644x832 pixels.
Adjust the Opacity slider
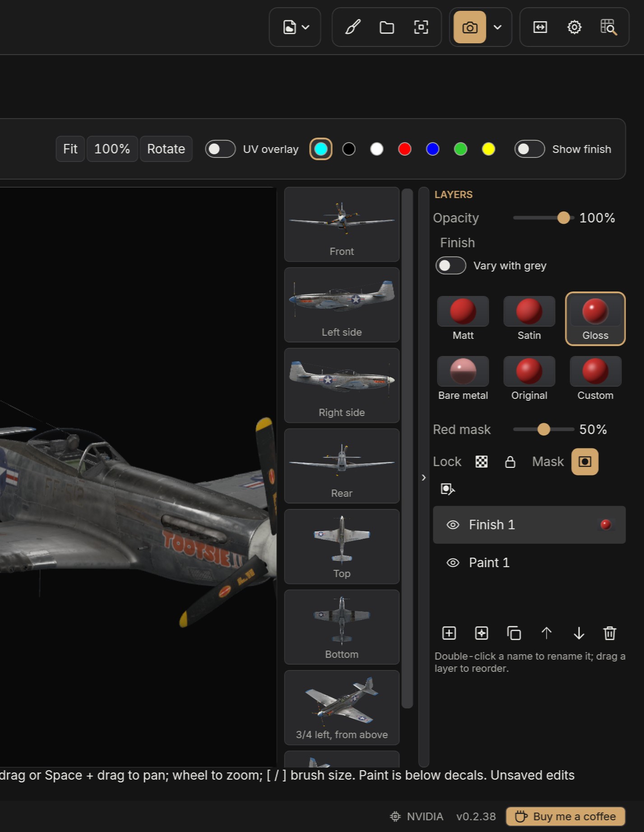(543, 218)
